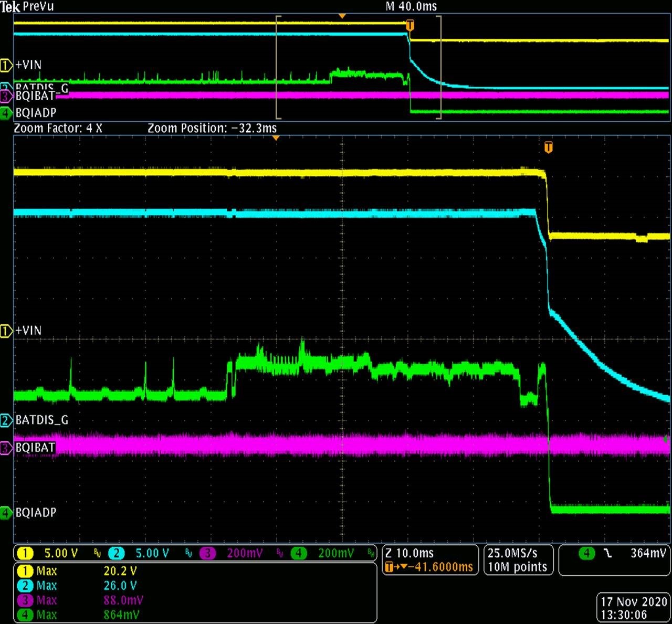
Task: Select channel 3 BQIBAT marker in overview
Action: pos(6,97)
